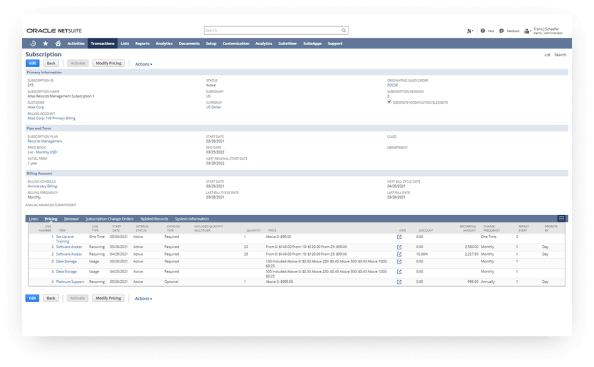Open the create new icon beside Help
This screenshot has width=594, height=367.
(x=470, y=31)
